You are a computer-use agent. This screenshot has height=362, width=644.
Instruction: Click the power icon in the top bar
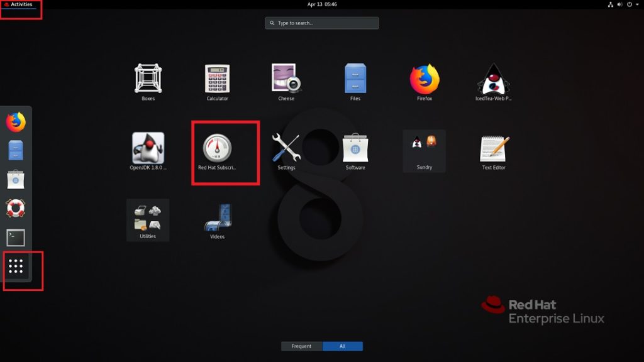629,4
